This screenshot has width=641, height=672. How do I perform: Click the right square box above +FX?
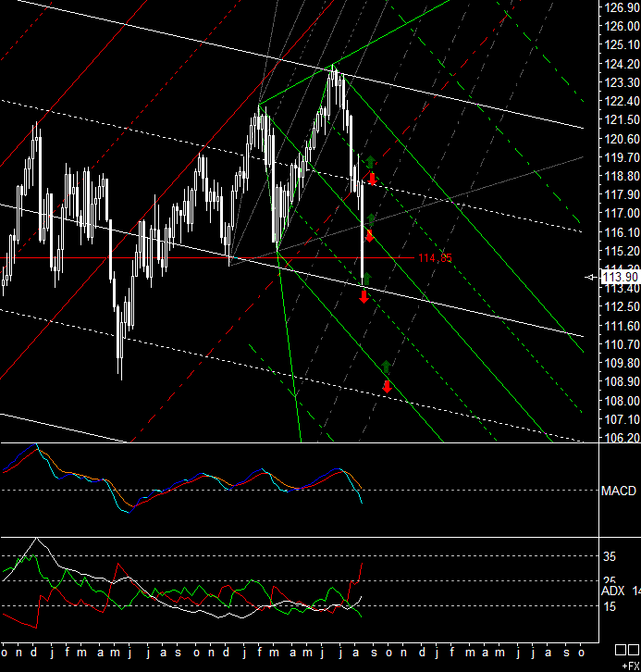[634, 650]
